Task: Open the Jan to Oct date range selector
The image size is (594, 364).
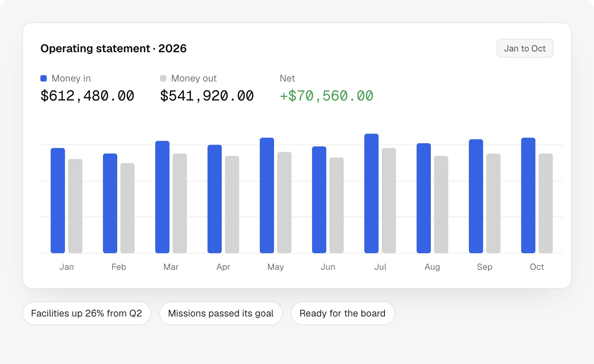Action: point(525,48)
